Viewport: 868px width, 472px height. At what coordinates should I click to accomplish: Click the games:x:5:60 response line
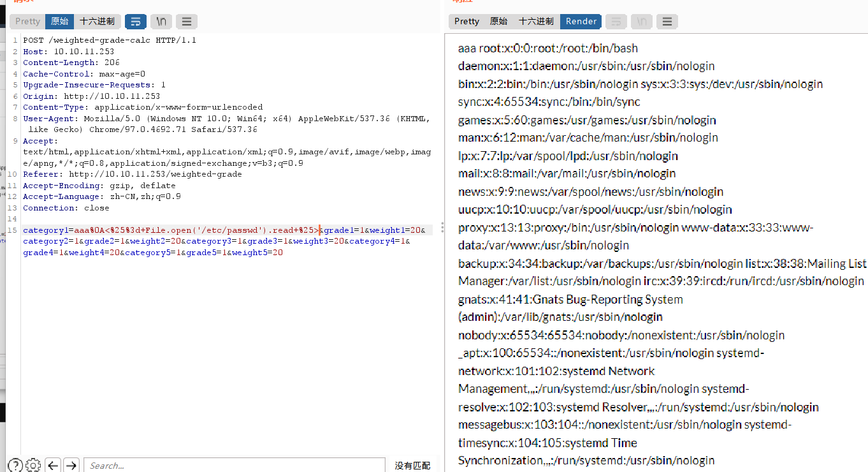click(x=587, y=120)
